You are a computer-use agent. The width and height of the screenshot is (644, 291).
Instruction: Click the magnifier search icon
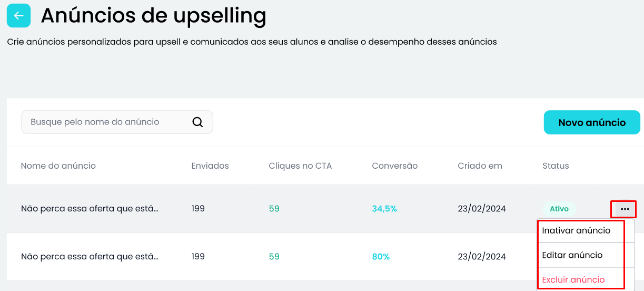click(197, 122)
